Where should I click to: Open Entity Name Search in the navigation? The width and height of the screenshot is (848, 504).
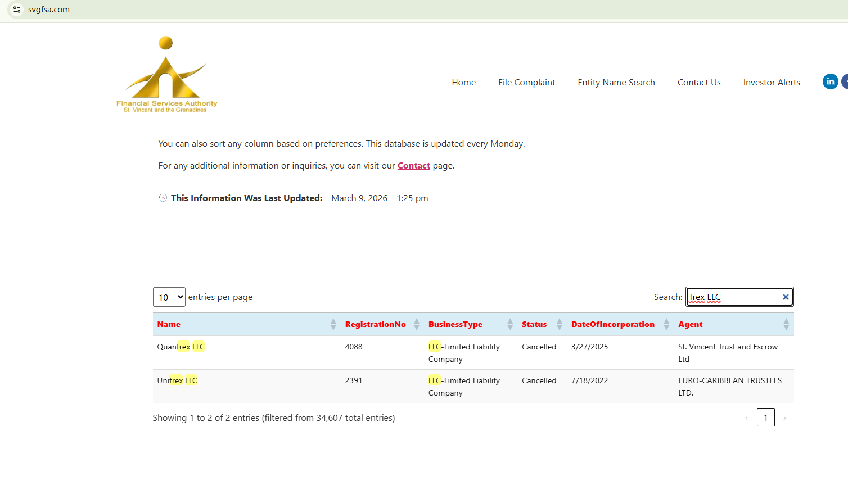point(616,83)
